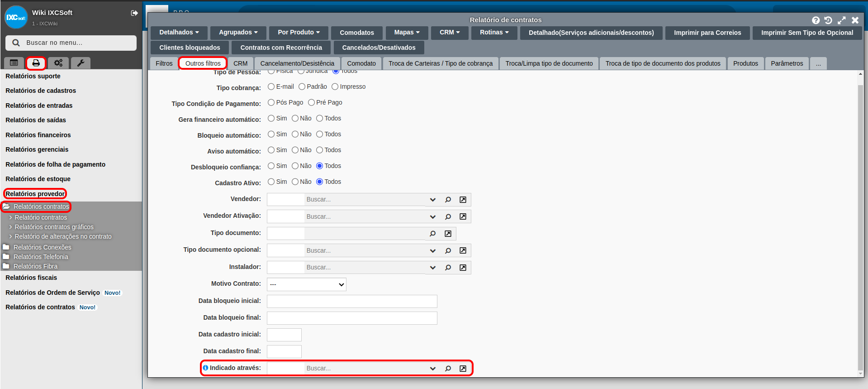The height and width of the screenshot is (389, 868).
Task: Select Todos for Aviso automático
Action: (319, 150)
